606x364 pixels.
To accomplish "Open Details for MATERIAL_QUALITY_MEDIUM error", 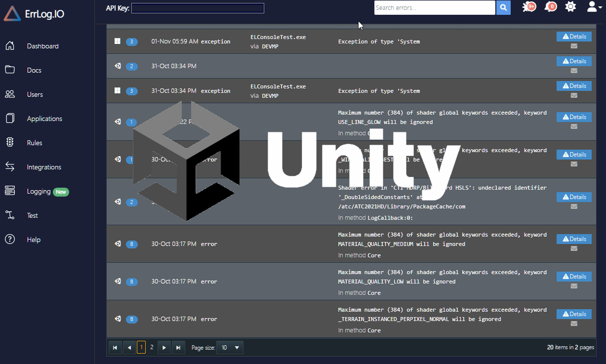I will point(573,239).
